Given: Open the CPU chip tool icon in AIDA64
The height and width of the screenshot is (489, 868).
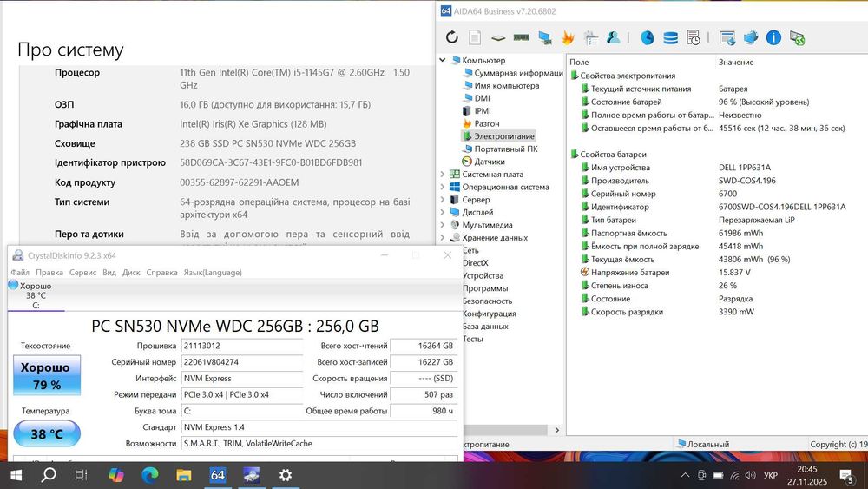Looking at the screenshot, I should click(x=498, y=37).
